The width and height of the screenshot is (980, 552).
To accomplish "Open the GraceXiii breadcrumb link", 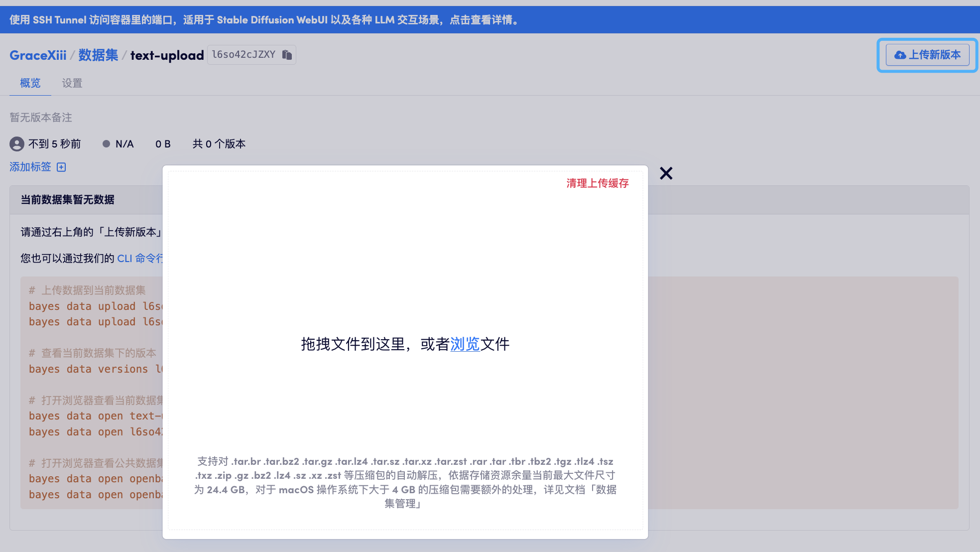I will point(38,55).
